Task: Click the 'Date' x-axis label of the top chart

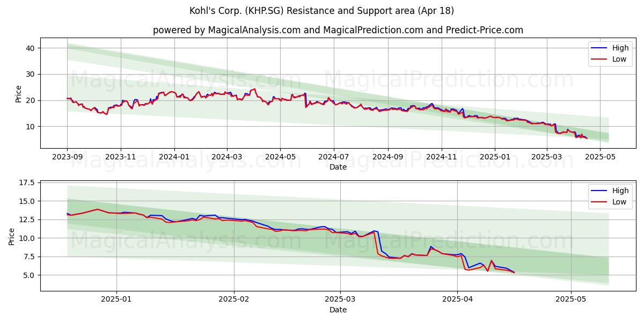Action: (338, 167)
